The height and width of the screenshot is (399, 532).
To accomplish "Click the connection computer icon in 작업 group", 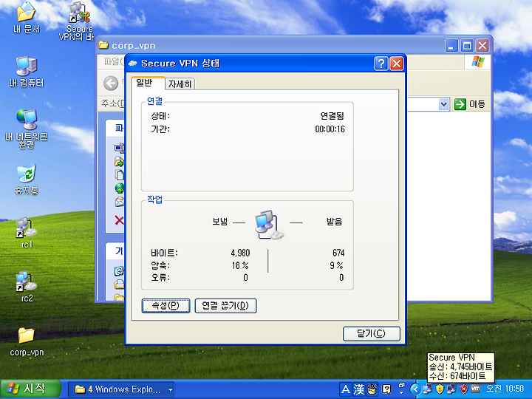I will pyautogui.click(x=270, y=225).
